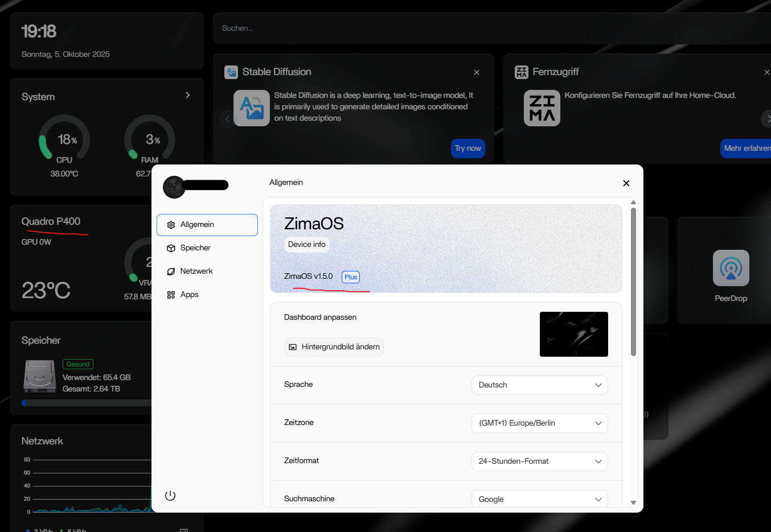This screenshot has width=771, height=532.
Task: Click Try now on Stable Diffusion card
Action: click(x=468, y=149)
